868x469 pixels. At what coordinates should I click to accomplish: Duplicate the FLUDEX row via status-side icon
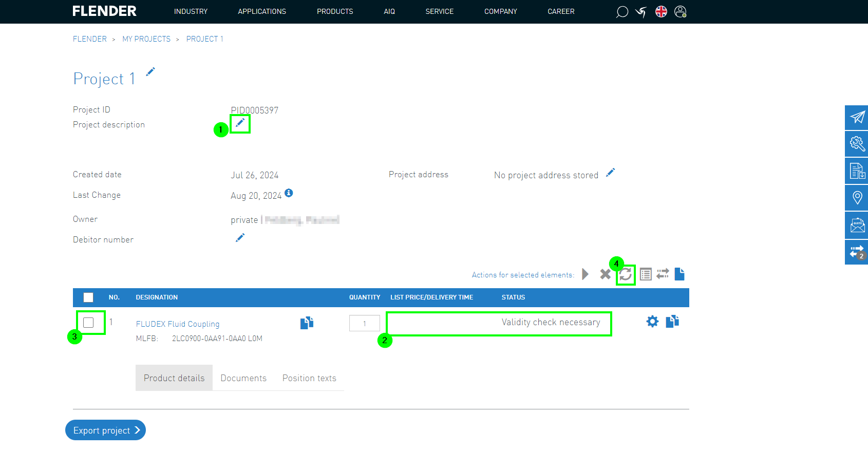point(672,322)
